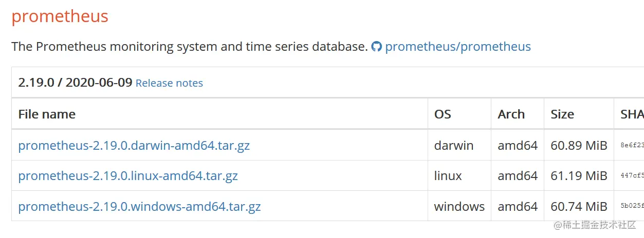Click the Size column header
Viewport: 644px width, 238px height.
click(562, 114)
